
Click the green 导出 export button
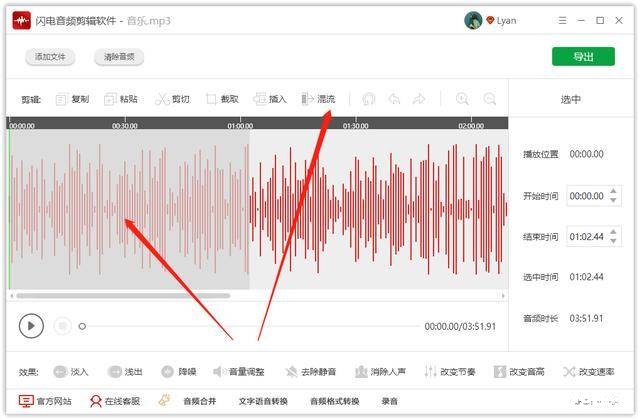tap(583, 56)
